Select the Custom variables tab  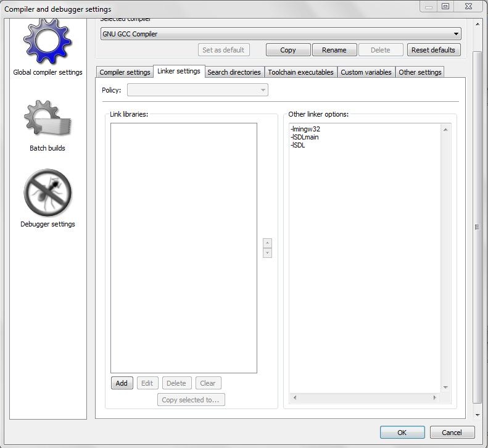pyautogui.click(x=366, y=72)
